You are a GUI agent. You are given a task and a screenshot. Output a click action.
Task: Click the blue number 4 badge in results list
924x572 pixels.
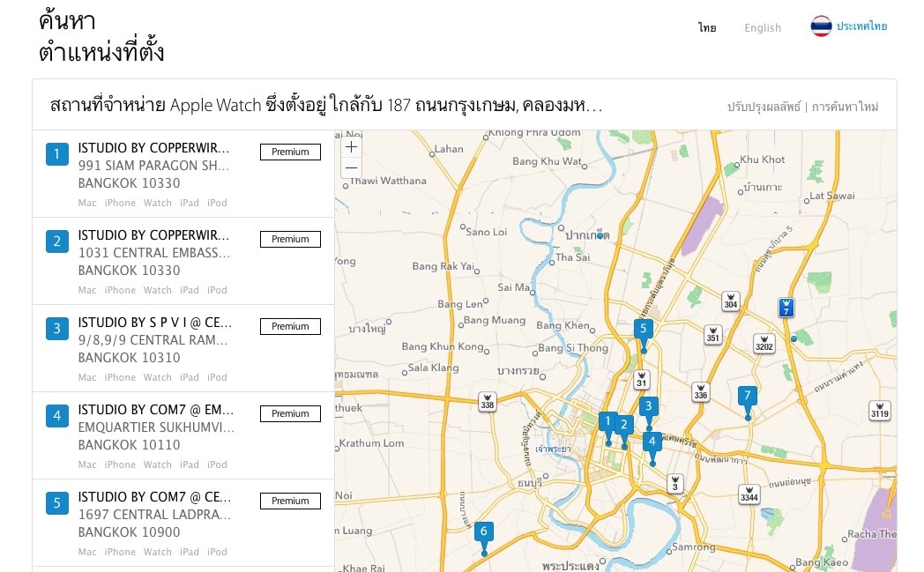(57, 416)
